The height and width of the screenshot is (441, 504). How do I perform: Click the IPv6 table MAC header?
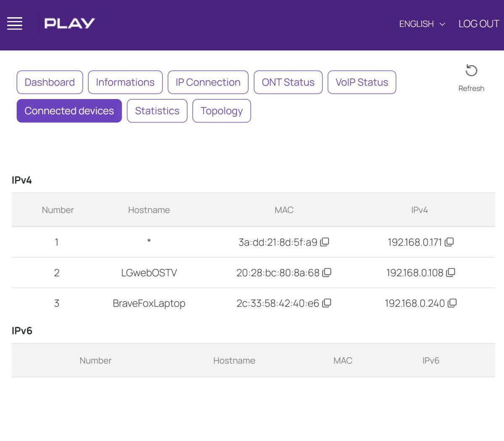(343, 360)
